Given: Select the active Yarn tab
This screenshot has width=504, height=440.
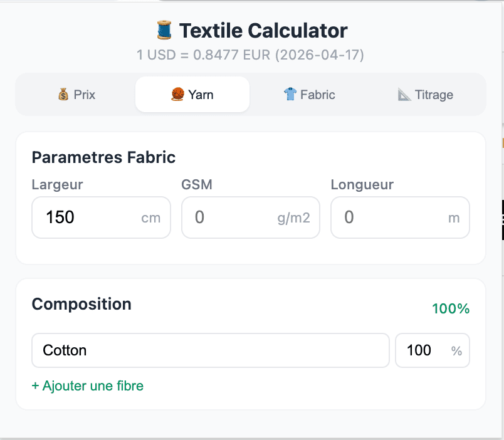Looking at the screenshot, I should [192, 94].
